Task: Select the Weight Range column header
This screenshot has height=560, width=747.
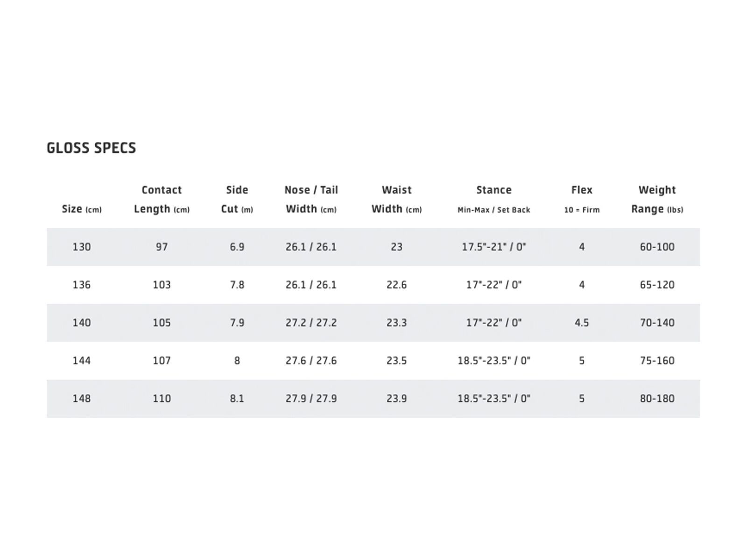Action: coord(657,199)
